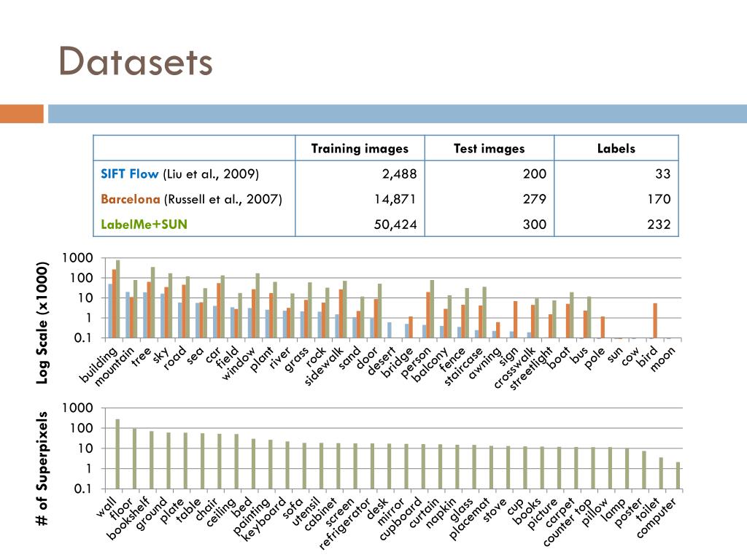
Task: Click the streetlight axis label
Action: [531, 368]
